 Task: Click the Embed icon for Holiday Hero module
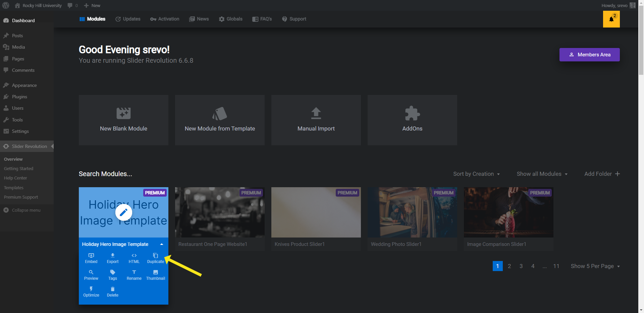click(x=91, y=258)
